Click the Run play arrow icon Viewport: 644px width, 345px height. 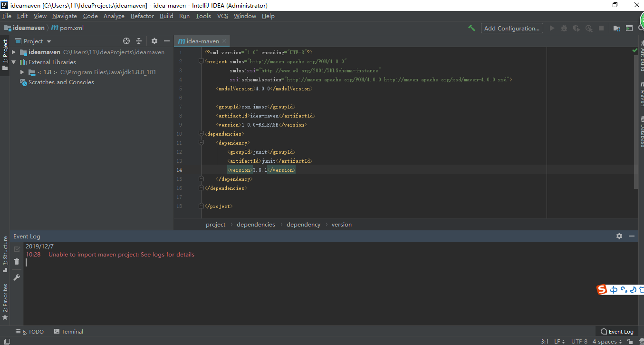click(552, 28)
